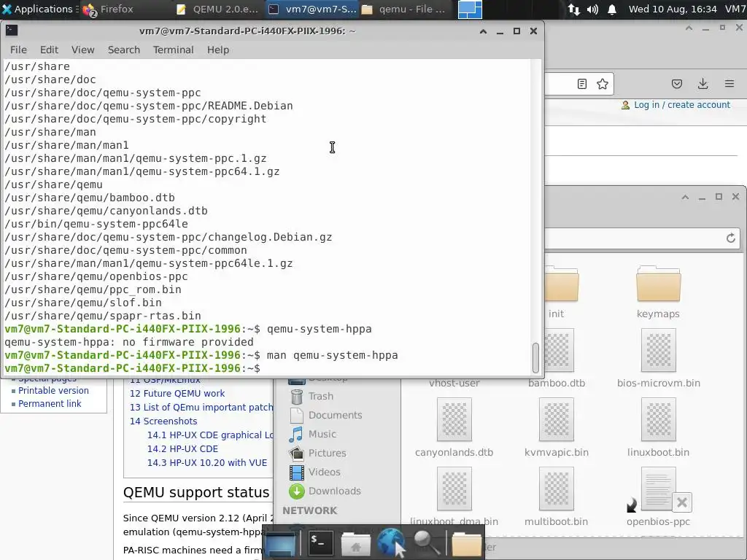Switch to Firefox in the taskbar

[x=109, y=9]
